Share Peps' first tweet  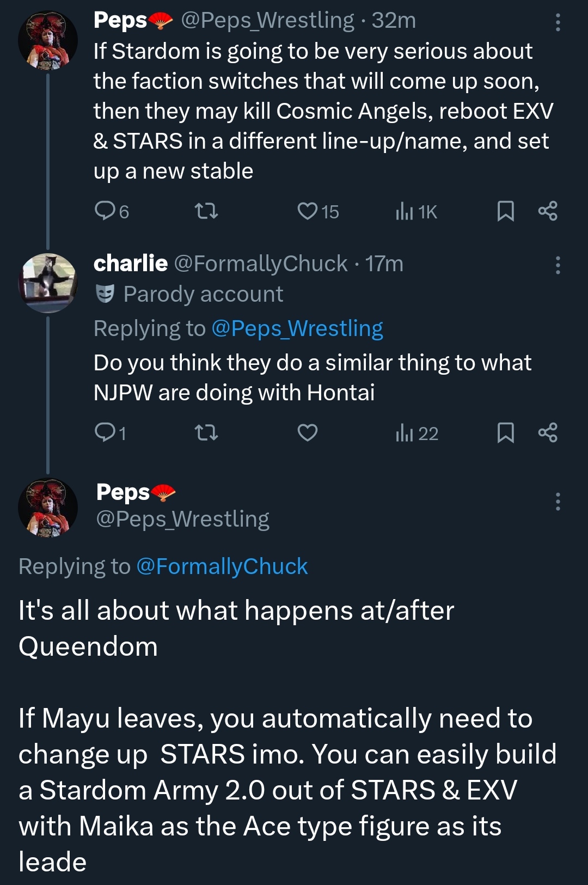click(x=547, y=211)
